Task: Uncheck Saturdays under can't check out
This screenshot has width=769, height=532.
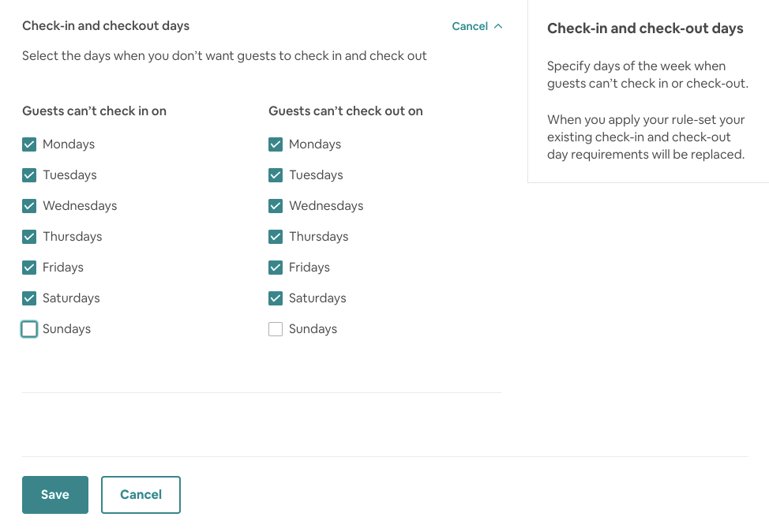Action: pyautogui.click(x=276, y=298)
